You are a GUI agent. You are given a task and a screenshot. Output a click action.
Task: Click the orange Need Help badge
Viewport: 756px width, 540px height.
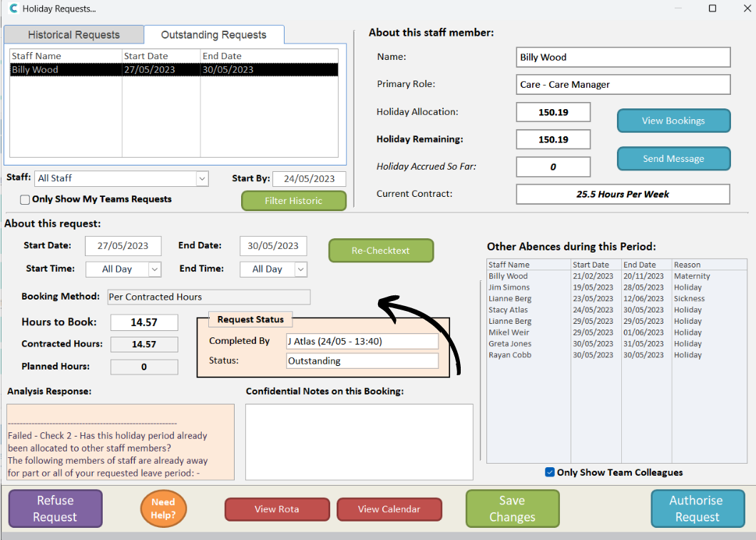point(163,509)
